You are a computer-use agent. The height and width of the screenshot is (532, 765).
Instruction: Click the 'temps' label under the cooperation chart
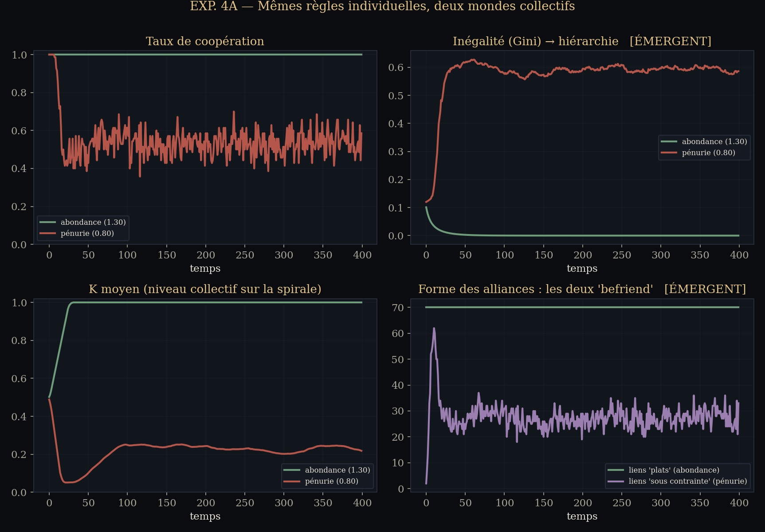pos(205,268)
